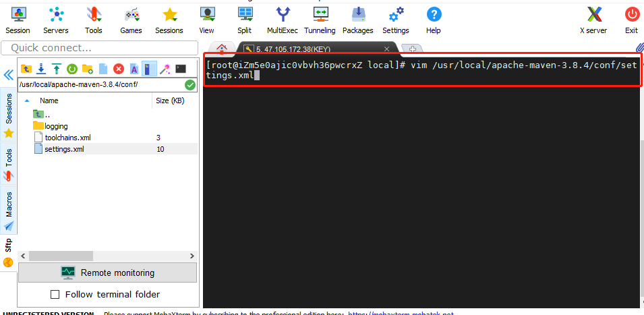
Task: Switch to the Tools side tab
Action: point(9,163)
